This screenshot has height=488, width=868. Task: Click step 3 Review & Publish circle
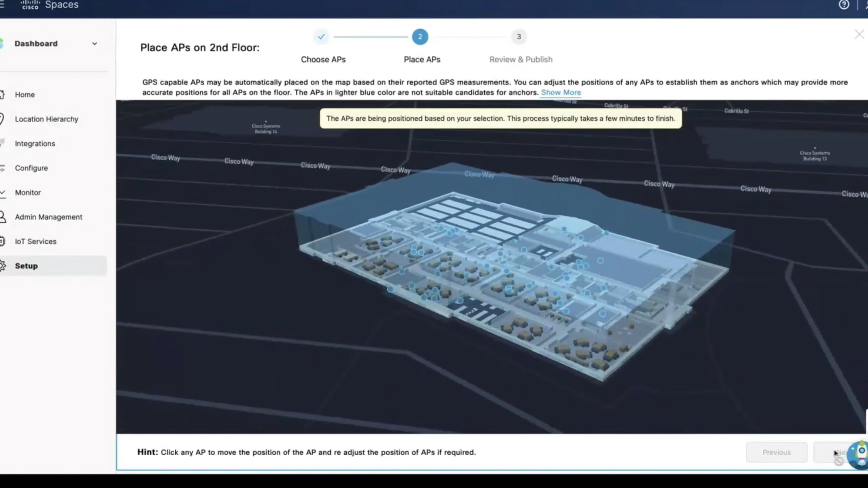(519, 37)
